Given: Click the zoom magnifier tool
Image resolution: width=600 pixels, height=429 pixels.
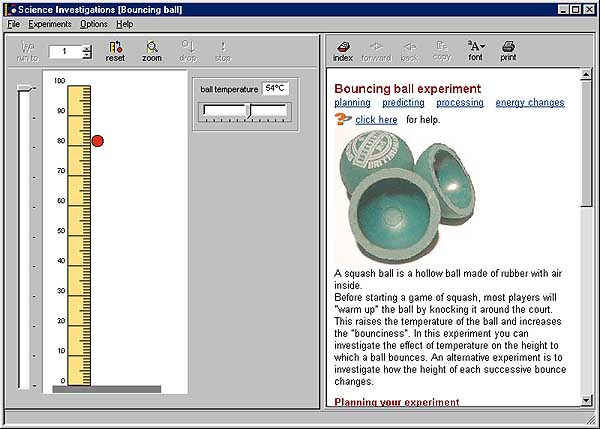Looking at the screenshot, I should click(152, 52).
